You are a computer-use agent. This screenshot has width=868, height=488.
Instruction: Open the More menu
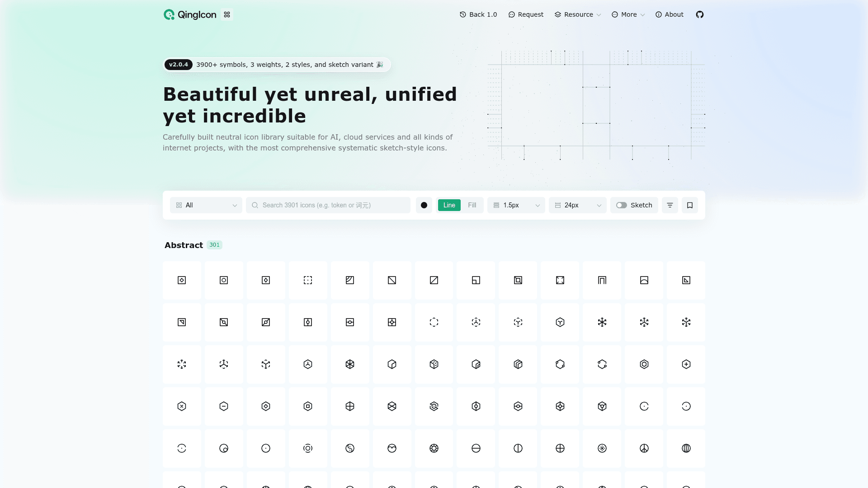628,14
